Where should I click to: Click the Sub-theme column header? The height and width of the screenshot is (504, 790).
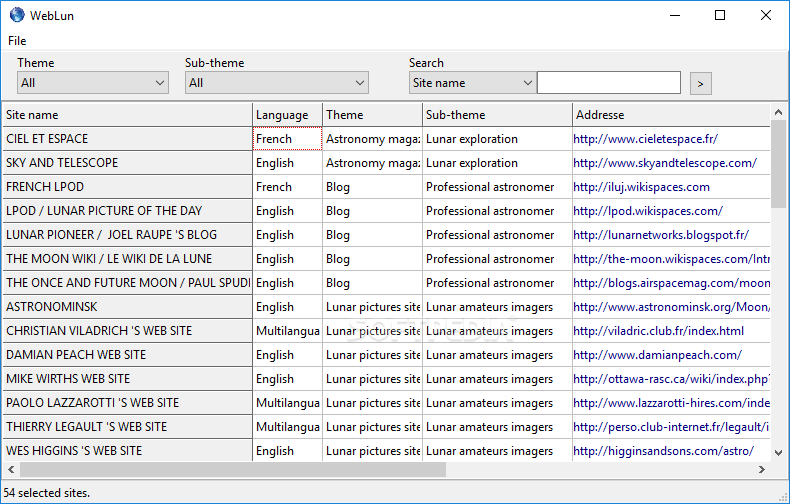pyautogui.click(x=497, y=115)
